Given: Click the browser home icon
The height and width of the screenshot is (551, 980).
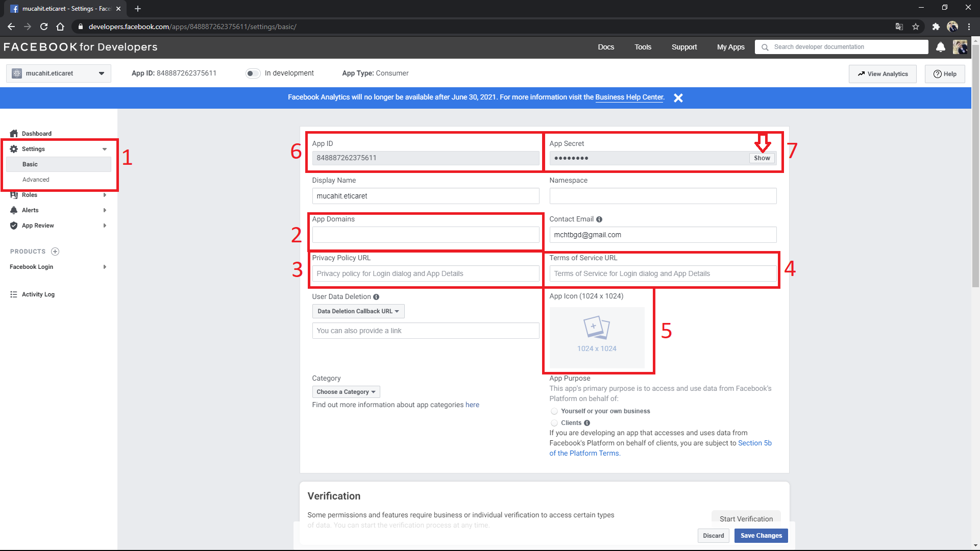Looking at the screenshot, I should click(60, 27).
